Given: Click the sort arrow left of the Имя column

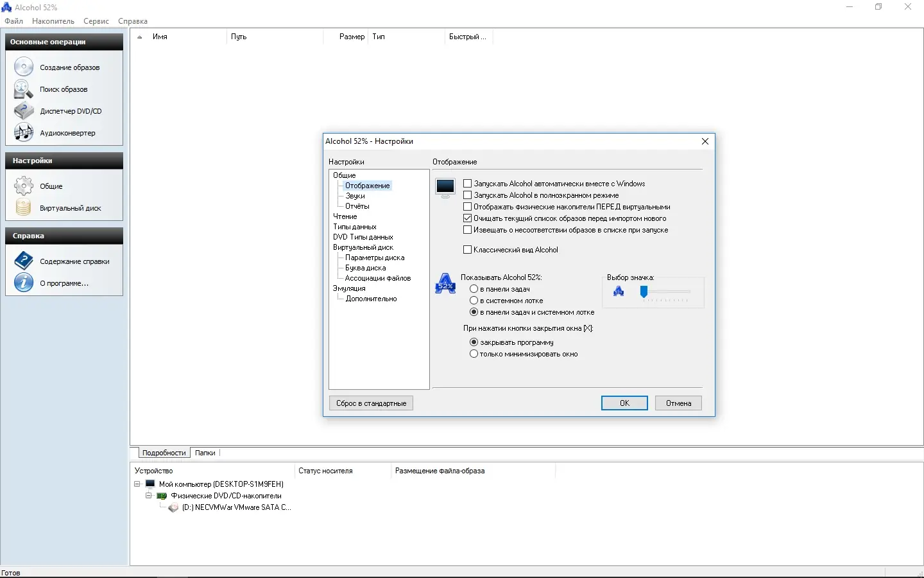Looking at the screenshot, I should (x=140, y=37).
